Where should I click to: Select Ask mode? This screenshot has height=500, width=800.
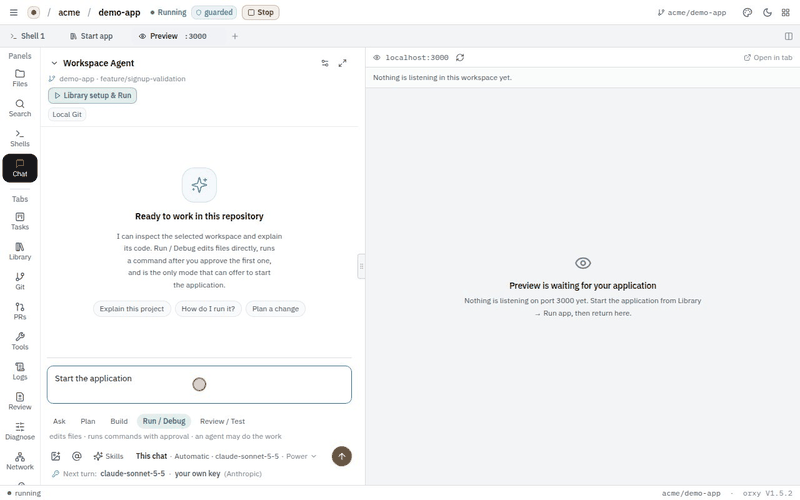click(x=59, y=421)
